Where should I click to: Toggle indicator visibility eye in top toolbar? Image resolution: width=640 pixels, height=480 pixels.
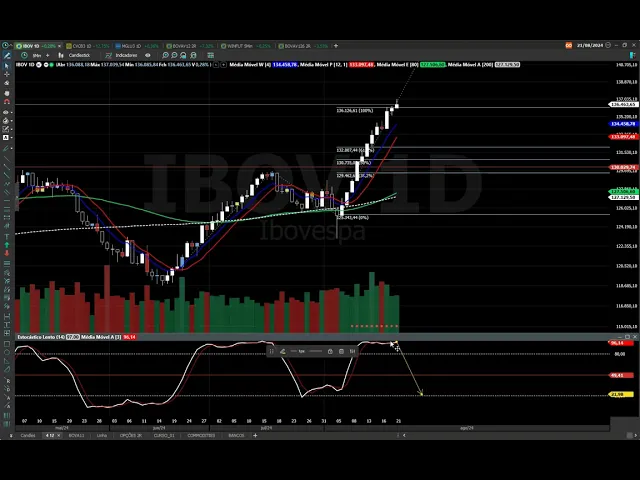pos(148,55)
